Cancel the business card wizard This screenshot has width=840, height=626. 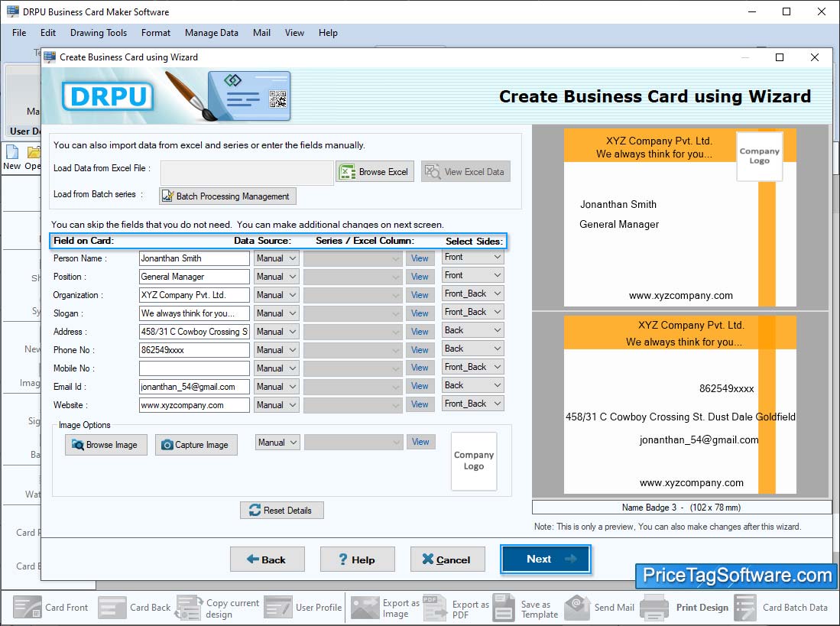coord(447,560)
